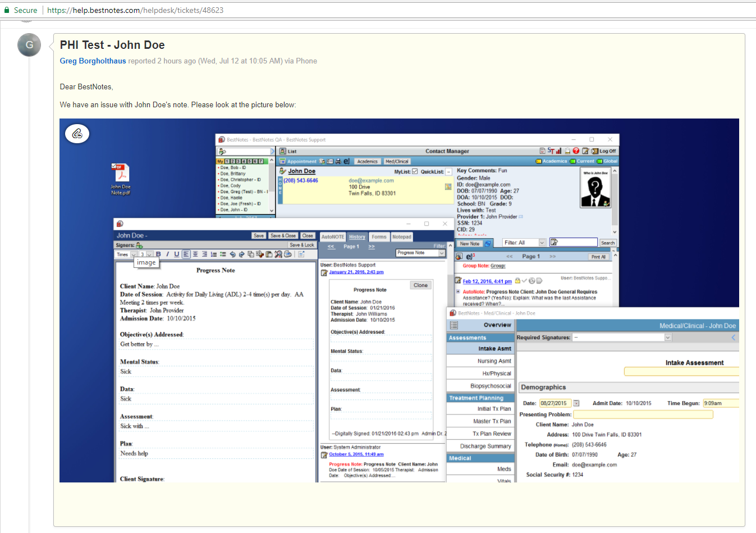Screen dimensions: 756x533
Task: Switch to the AutoNOTE tab
Action: tap(333, 237)
